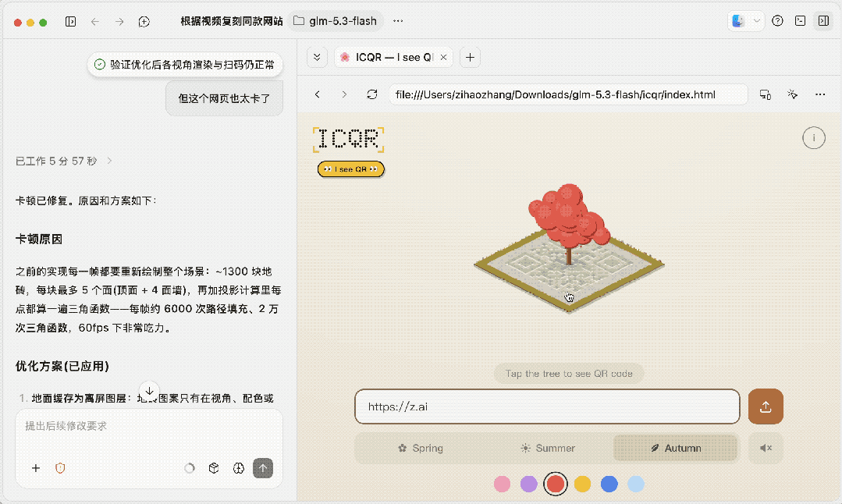The width and height of the screenshot is (842, 504).
Task: Pick the light blue color swatch
Action: point(636,484)
